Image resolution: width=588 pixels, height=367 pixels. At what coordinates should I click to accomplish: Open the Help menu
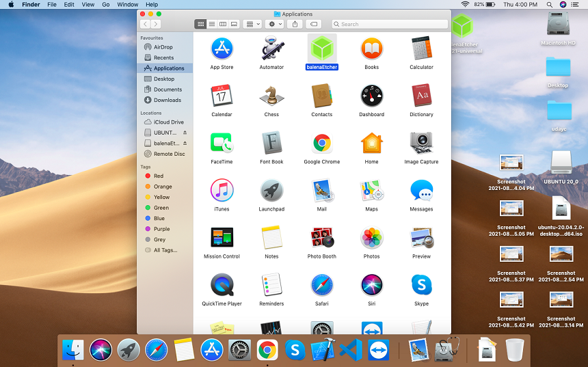(152, 5)
